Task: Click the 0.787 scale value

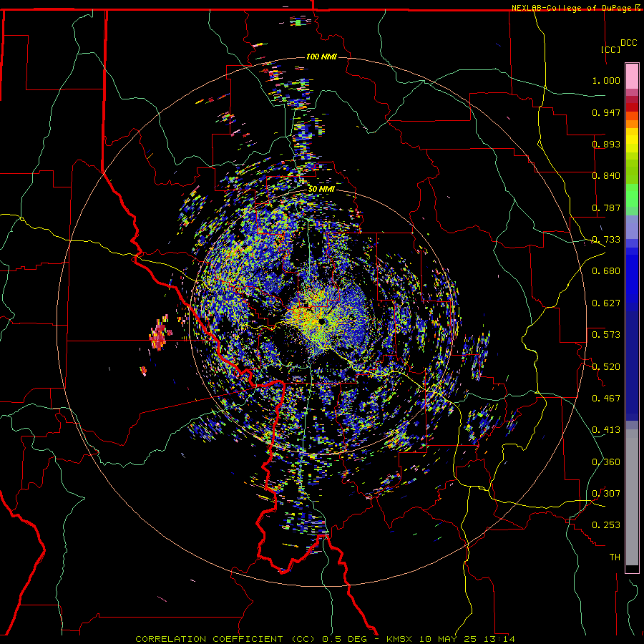Action: coord(606,208)
